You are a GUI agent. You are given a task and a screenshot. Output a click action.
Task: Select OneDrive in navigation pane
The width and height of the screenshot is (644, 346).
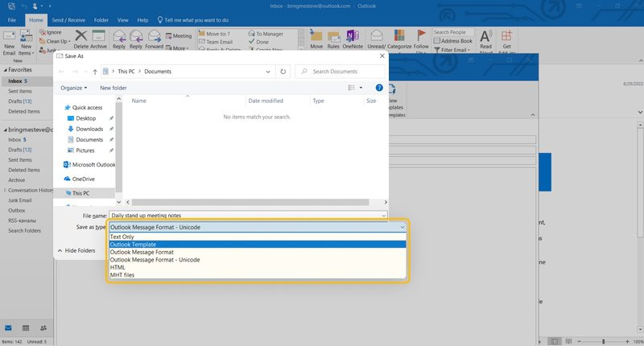point(79,179)
